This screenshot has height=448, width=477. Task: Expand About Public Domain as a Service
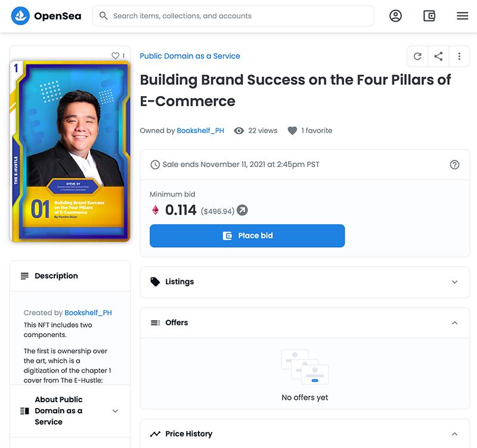click(115, 411)
